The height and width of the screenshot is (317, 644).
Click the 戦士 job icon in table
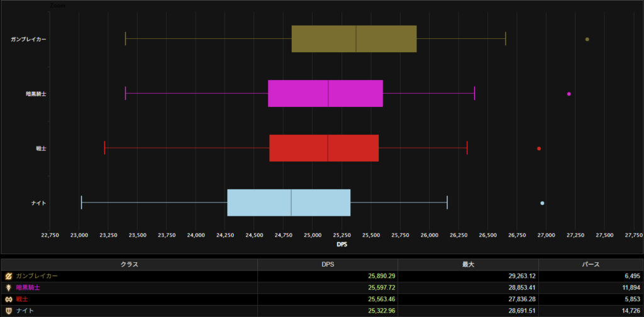tap(8, 299)
